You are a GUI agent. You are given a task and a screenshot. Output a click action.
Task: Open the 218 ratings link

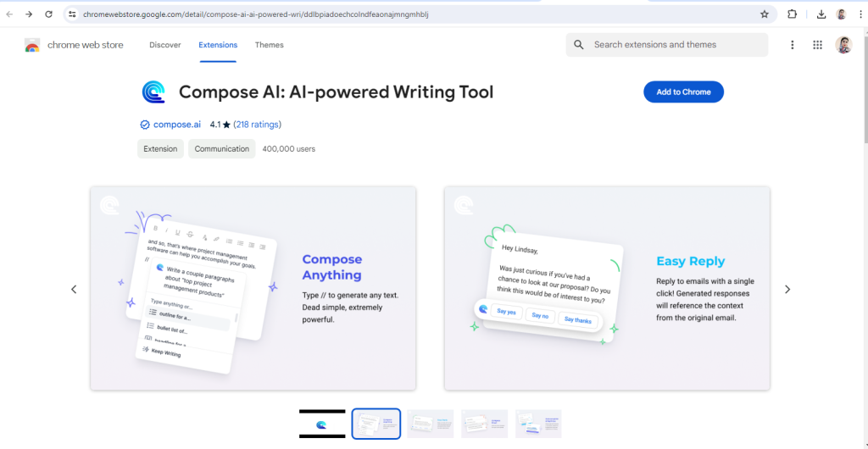click(257, 125)
